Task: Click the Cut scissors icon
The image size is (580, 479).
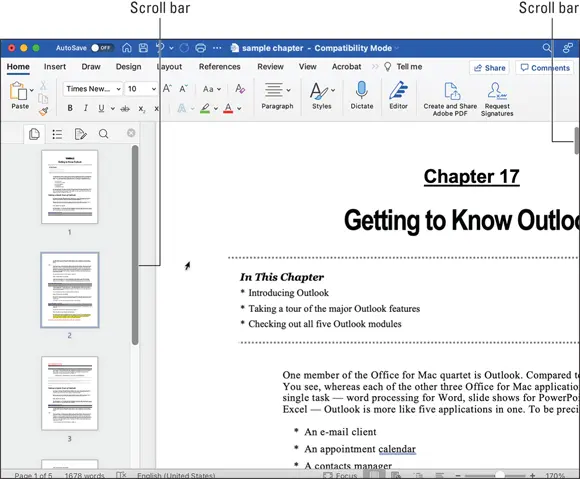Action: (43, 85)
